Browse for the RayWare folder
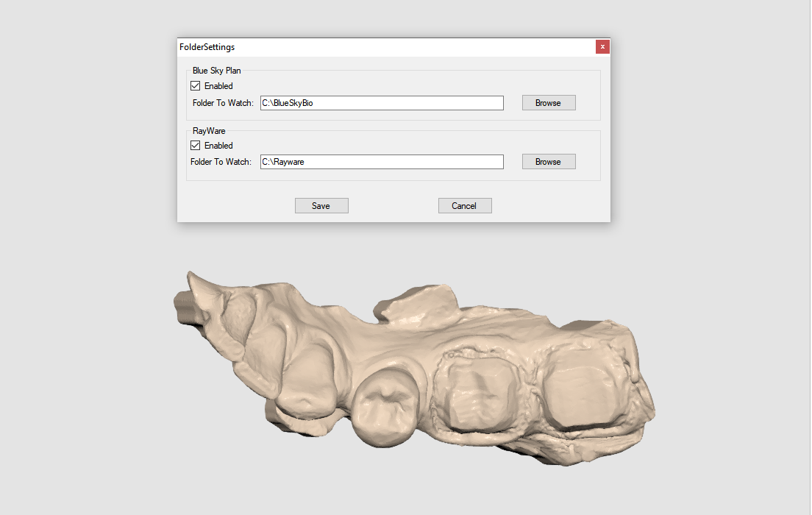The height and width of the screenshot is (515, 812). 549,162
